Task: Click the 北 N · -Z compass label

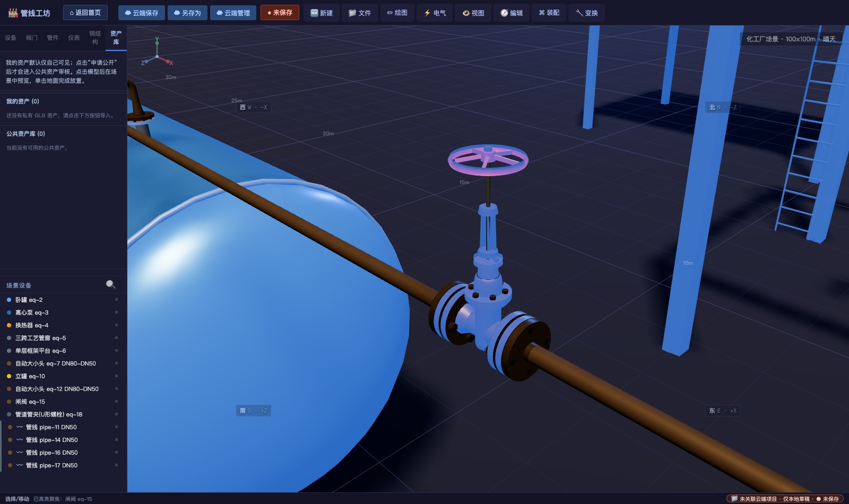Action: tap(723, 107)
